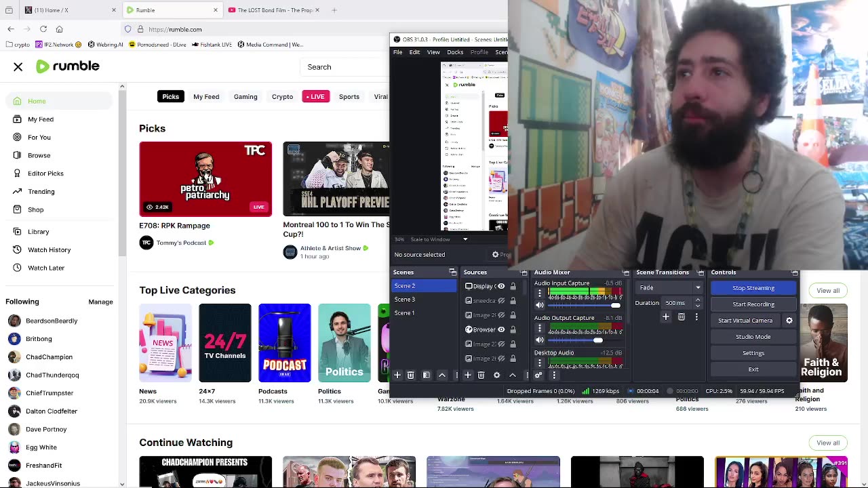The image size is (868, 488).
Task: Adjust the Audio Output Capture volume slider
Action: point(584,340)
